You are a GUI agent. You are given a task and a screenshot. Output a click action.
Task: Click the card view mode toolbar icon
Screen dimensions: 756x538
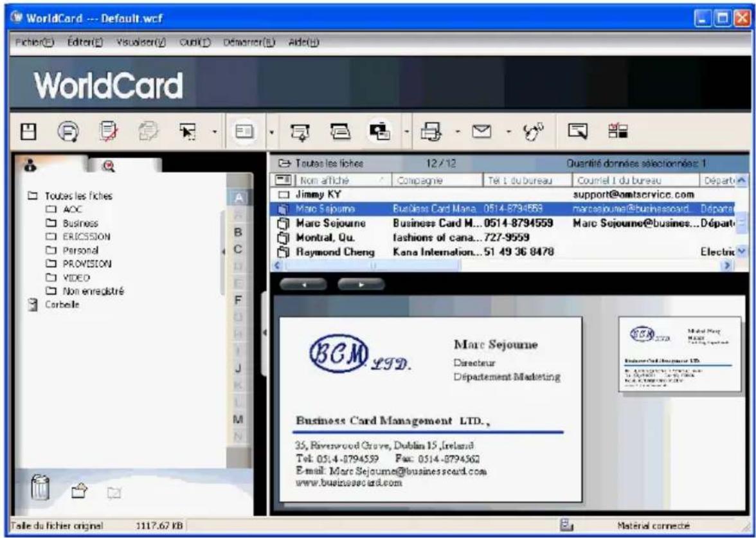[244, 132]
